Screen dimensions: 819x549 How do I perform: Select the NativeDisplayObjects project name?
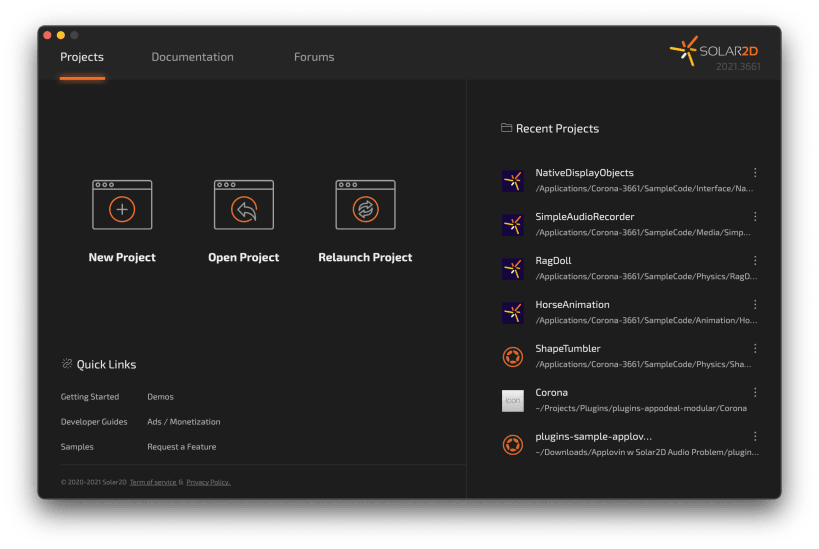(584, 173)
